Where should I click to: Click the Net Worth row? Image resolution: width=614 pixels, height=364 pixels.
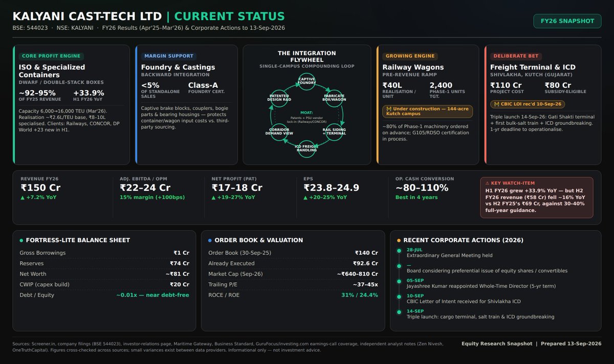(x=104, y=274)
